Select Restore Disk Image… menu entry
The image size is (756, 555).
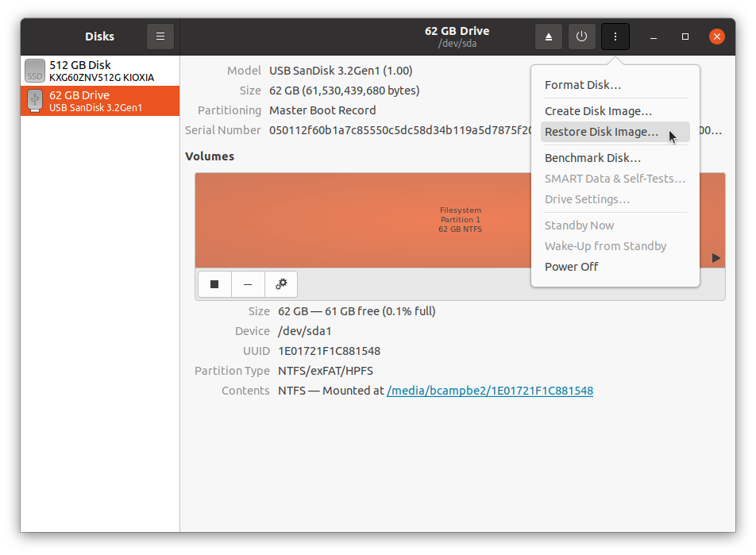click(615, 132)
